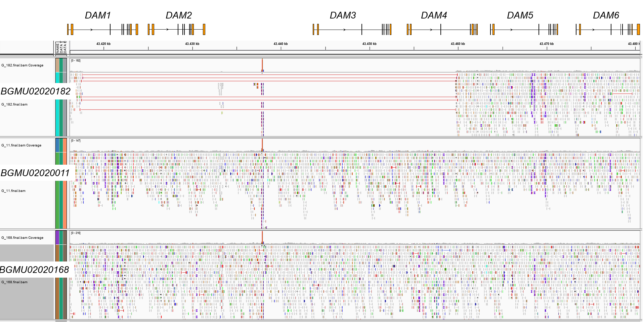This screenshot has height=323, width=644.
Task: Select the G_182.final.bam alignment track name
Action: 14,105
